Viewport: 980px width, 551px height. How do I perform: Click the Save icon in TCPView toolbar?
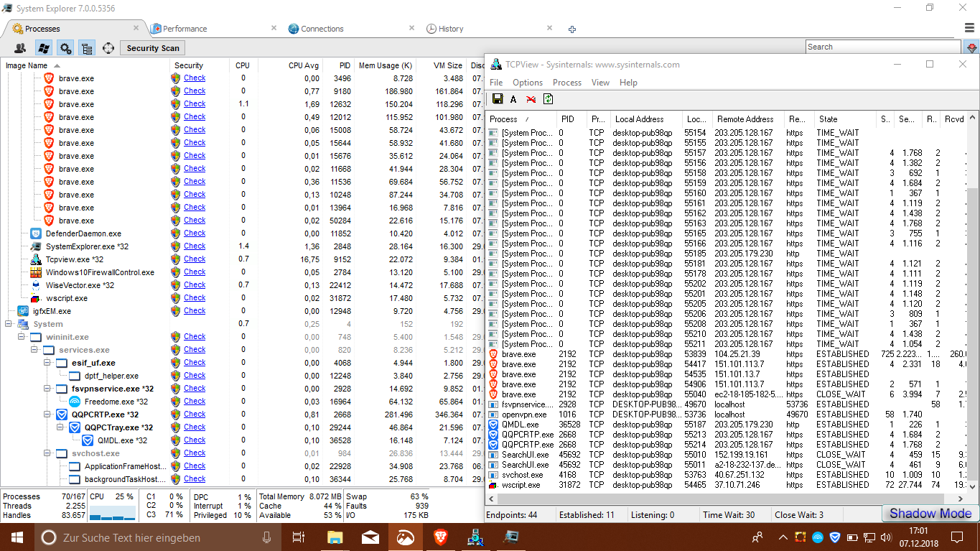pos(497,99)
